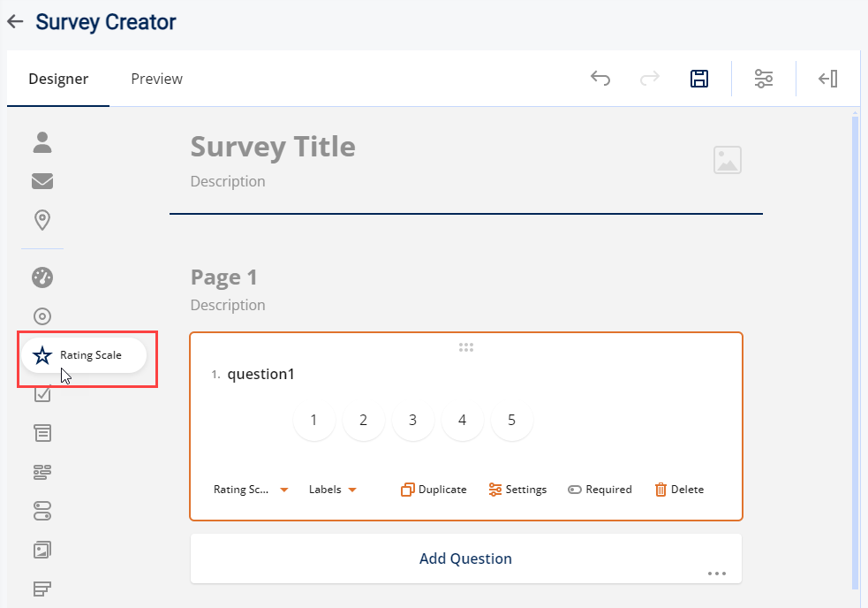Select the checkbox question type in toolbox
The height and width of the screenshot is (608, 868).
pos(42,394)
